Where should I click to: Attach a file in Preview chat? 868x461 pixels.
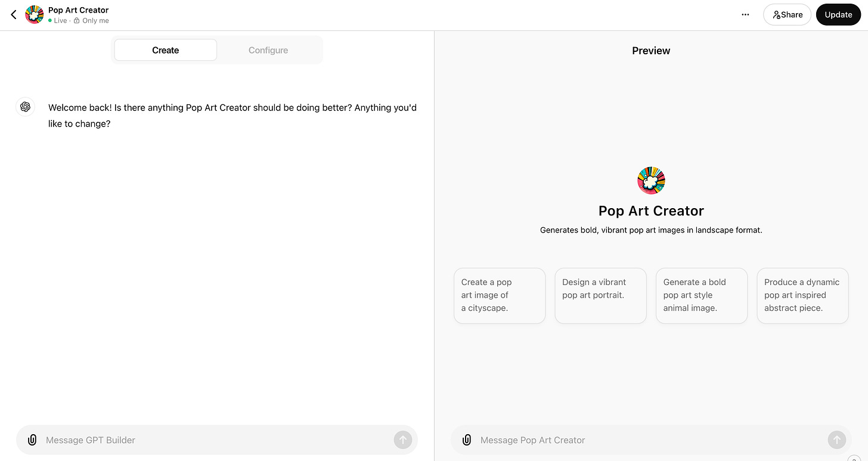[467, 440]
